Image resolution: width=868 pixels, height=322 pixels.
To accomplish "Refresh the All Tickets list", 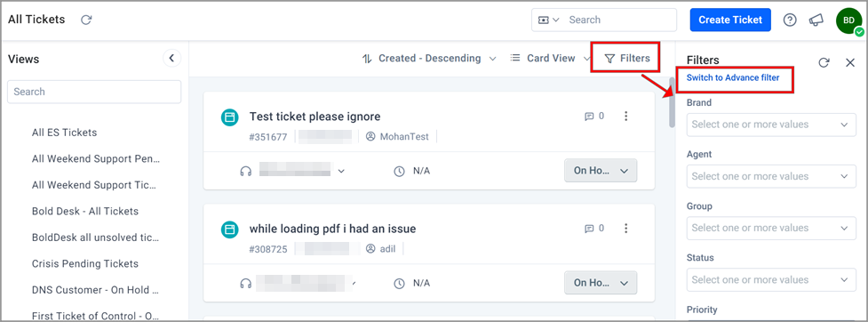I will pyautogui.click(x=86, y=20).
